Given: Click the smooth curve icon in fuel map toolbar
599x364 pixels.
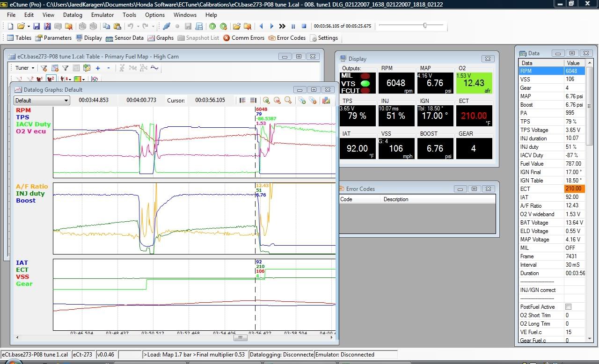Looking at the screenshot, I should pyautogui.click(x=154, y=68).
